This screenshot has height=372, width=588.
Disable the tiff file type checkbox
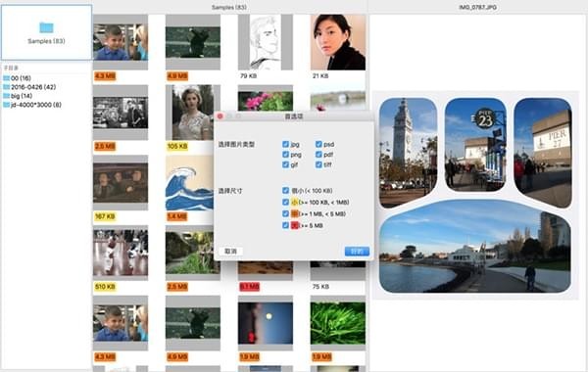(x=318, y=164)
